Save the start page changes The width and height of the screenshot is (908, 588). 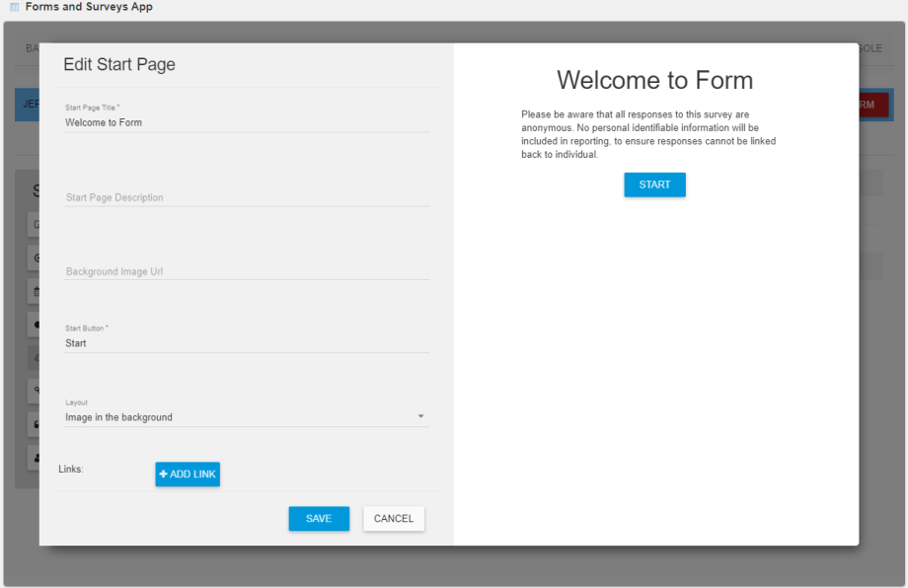point(319,519)
